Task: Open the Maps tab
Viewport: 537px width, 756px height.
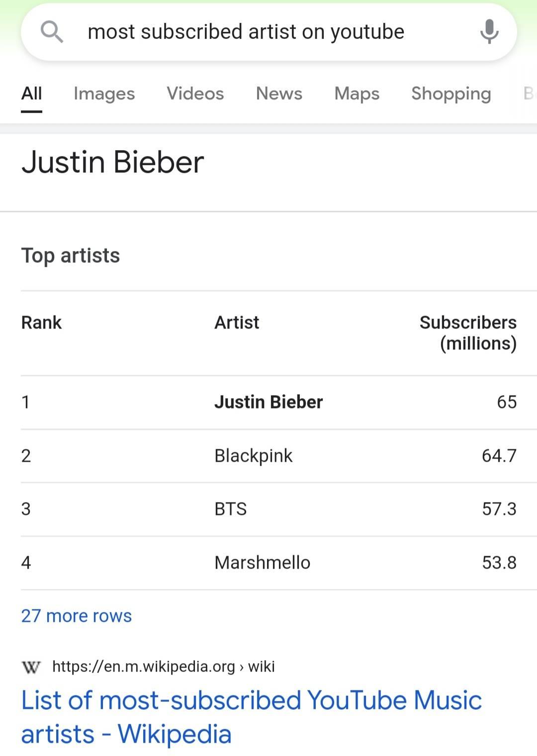Action: click(x=357, y=93)
